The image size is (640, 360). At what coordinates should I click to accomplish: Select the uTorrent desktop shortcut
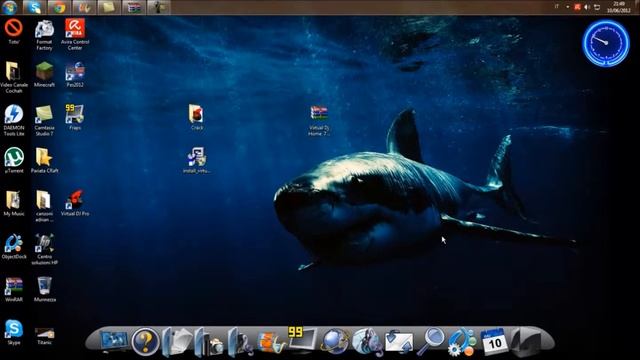click(x=13, y=160)
